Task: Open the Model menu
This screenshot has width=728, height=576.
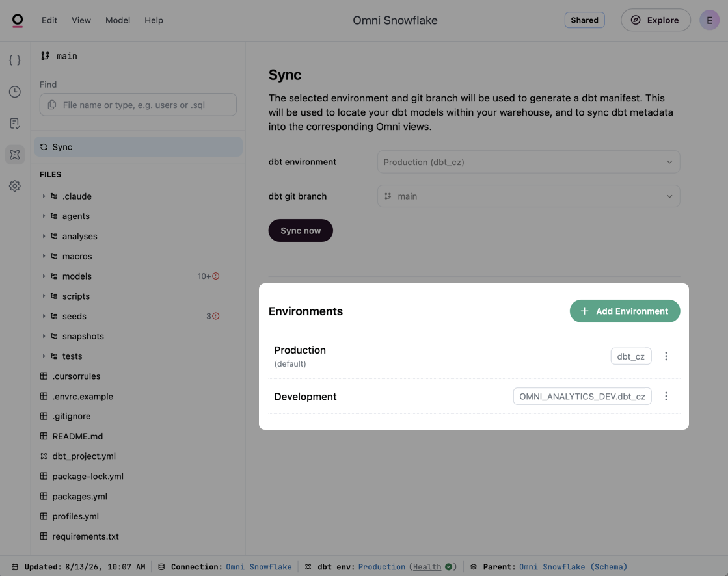Action: (118, 20)
